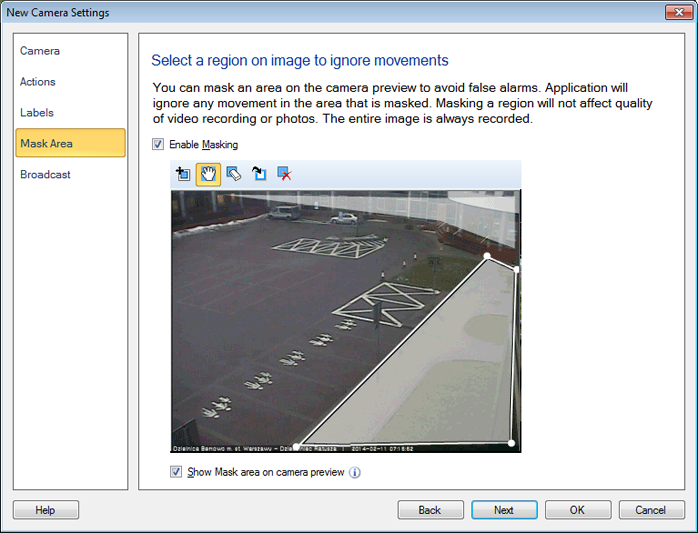Open the Broadcast section
The width and height of the screenshot is (698, 533).
point(45,175)
